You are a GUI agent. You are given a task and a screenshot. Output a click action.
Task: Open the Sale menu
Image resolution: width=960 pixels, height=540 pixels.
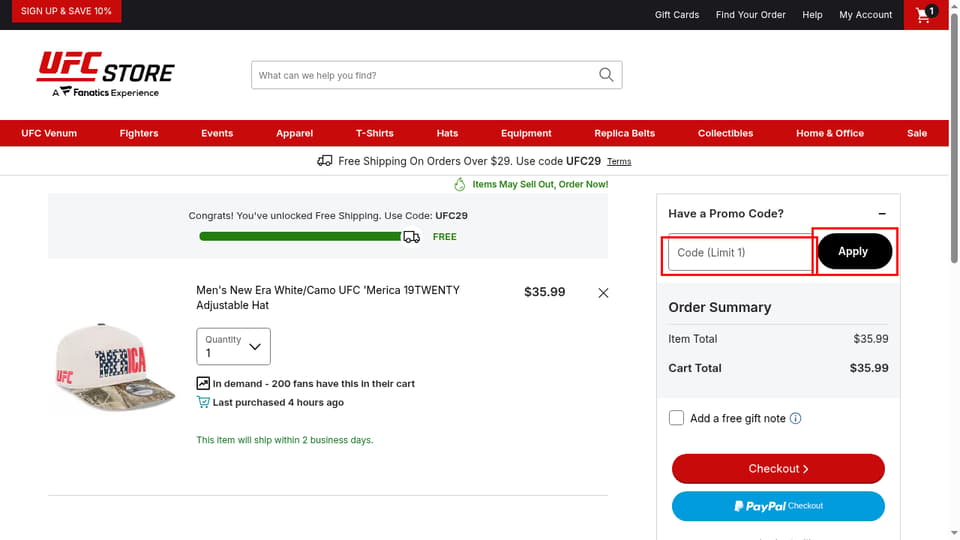coord(917,133)
